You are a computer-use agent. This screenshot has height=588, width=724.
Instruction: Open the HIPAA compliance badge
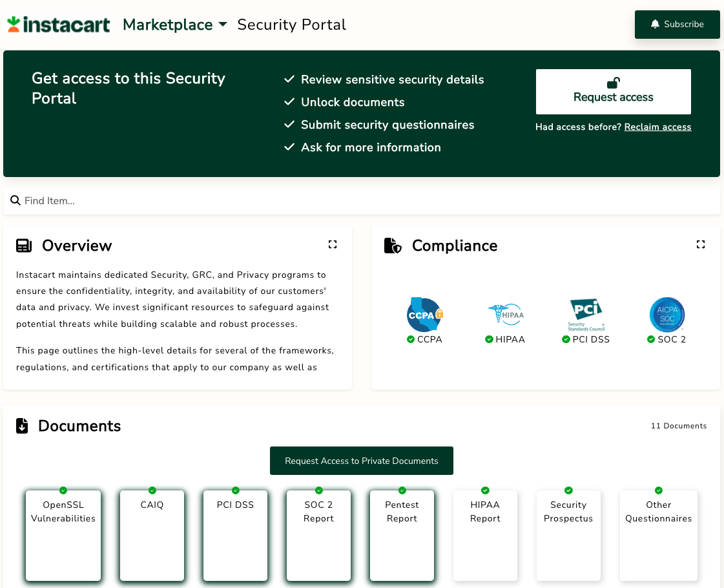tap(506, 315)
